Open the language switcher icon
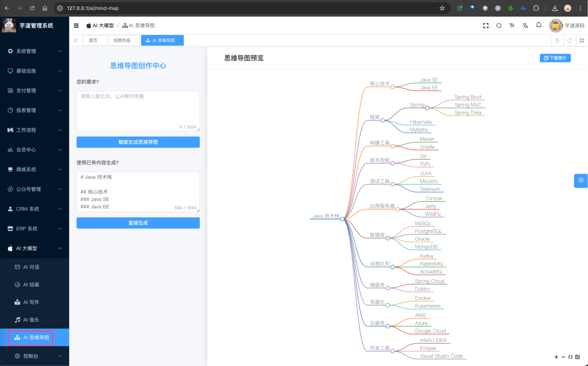The height and width of the screenshot is (366, 588). click(x=525, y=25)
